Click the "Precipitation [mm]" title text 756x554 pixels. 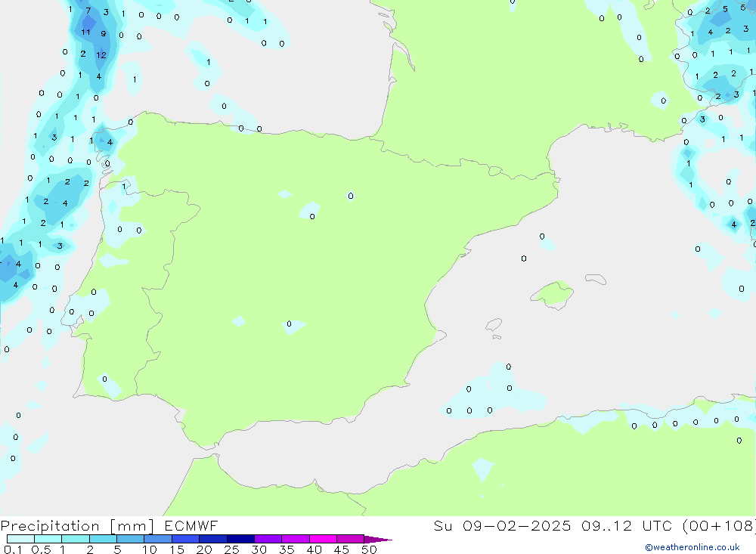click(x=77, y=526)
